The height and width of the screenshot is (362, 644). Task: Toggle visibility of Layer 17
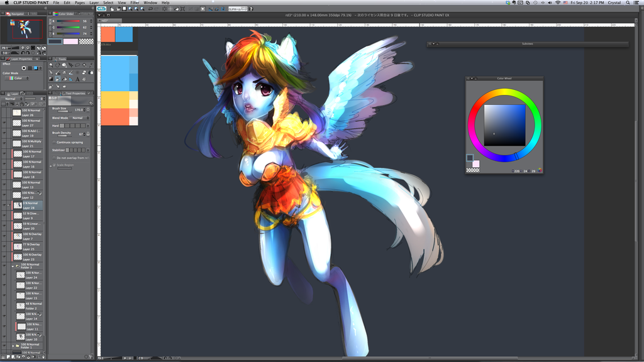click(x=4, y=153)
